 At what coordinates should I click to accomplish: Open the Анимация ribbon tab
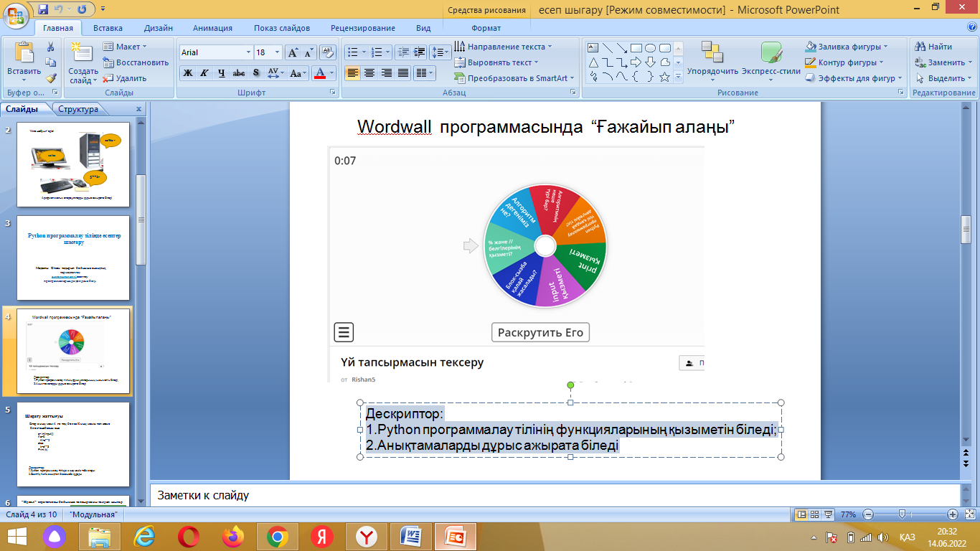click(x=213, y=28)
